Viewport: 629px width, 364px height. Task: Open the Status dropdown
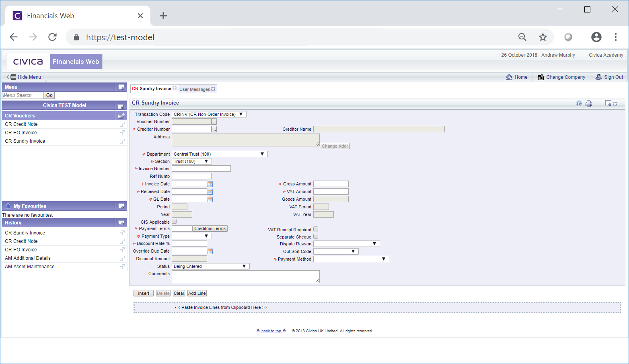pyautogui.click(x=211, y=266)
